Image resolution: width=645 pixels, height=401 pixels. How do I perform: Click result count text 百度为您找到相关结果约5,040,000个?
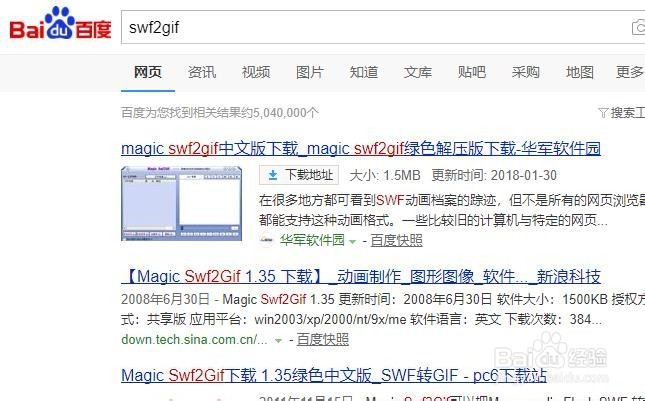tap(220, 113)
